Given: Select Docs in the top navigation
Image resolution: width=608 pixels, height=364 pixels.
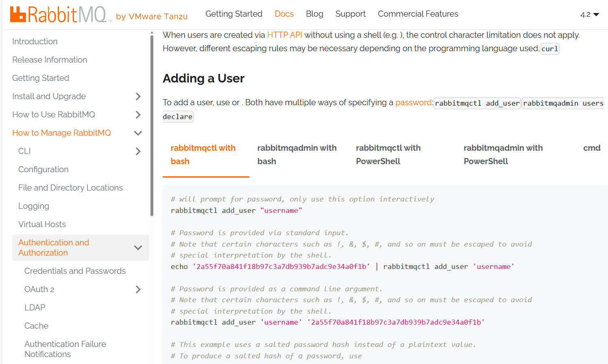Looking at the screenshot, I should point(284,14).
